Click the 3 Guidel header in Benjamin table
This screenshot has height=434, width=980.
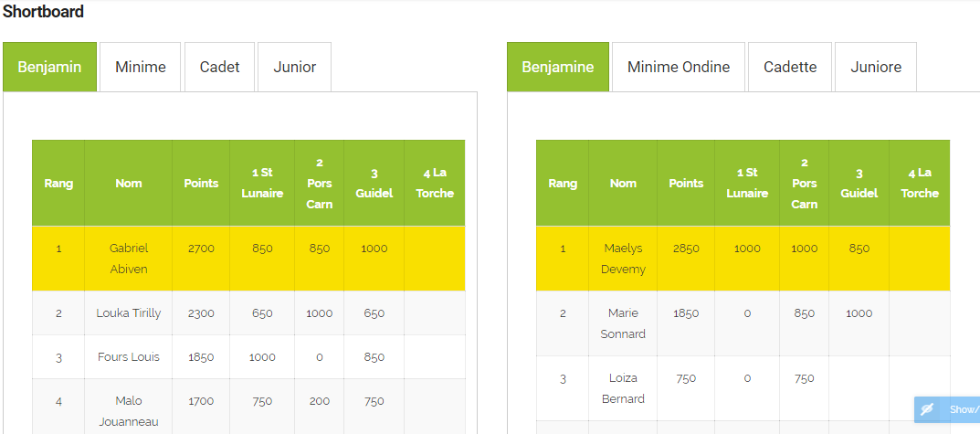click(x=374, y=184)
